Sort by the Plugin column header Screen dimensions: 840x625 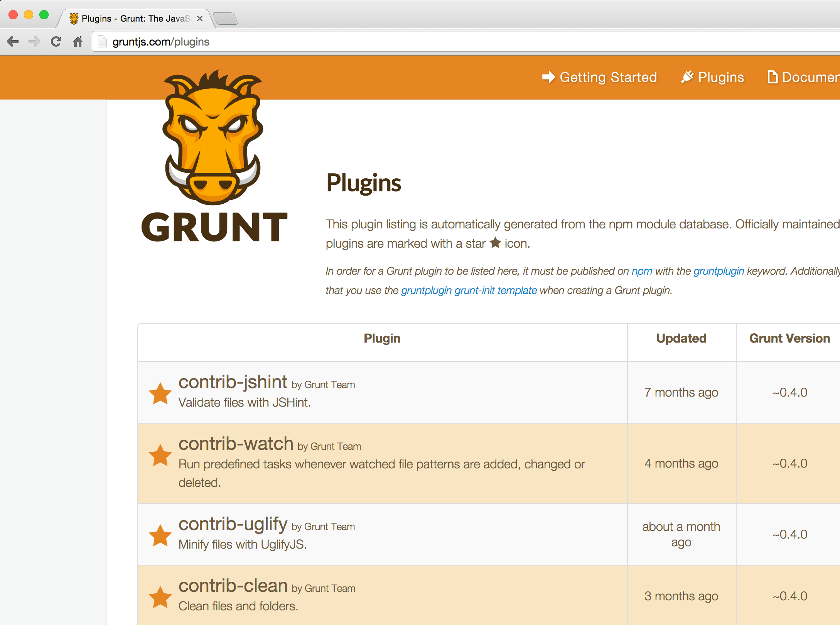click(x=382, y=338)
